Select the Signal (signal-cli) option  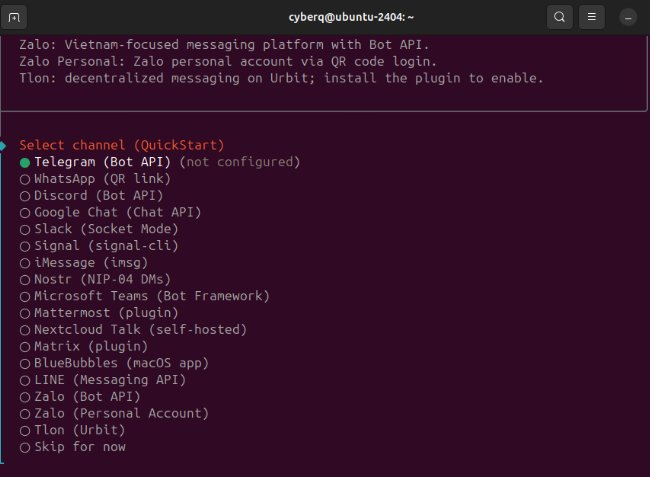(x=25, y=246)
